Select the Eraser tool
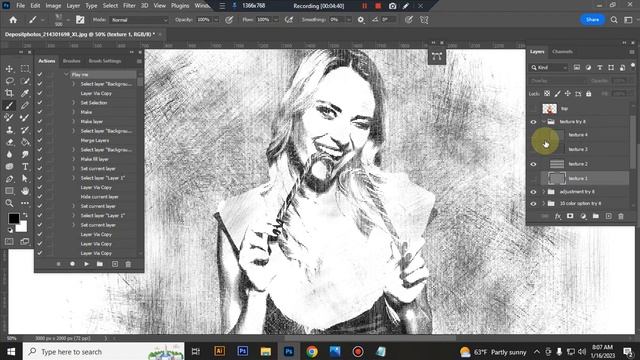Image resolution: width=640 pixels, height=360 pixels. 9,142
